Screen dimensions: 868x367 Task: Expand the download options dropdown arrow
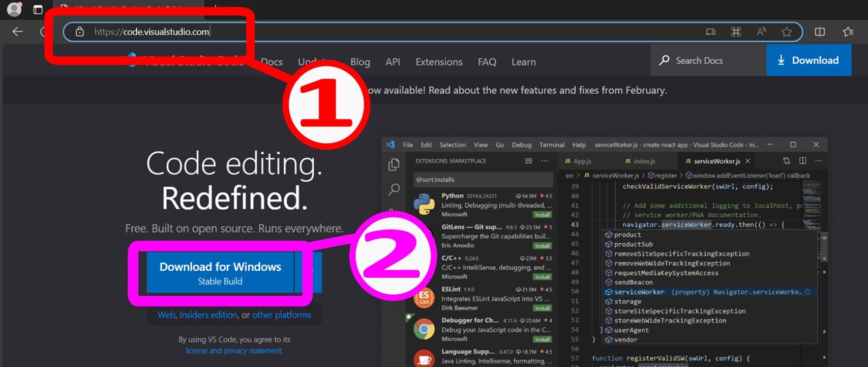(308, 273)
